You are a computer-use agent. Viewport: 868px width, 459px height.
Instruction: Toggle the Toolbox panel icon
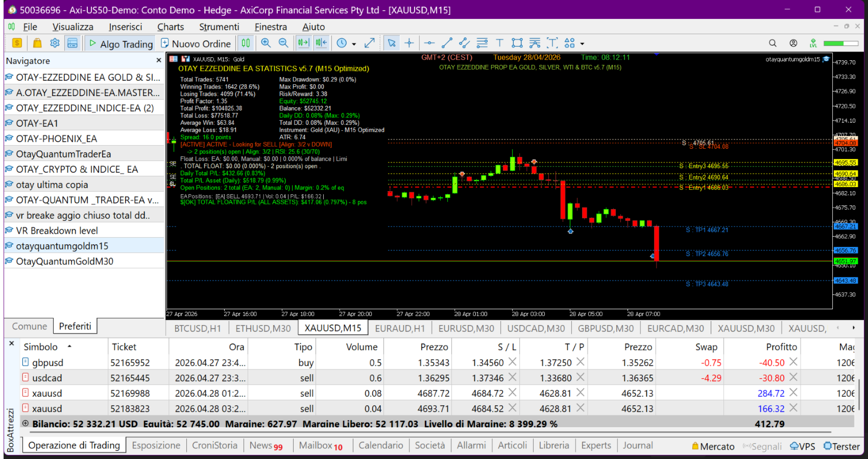[73, 43]
